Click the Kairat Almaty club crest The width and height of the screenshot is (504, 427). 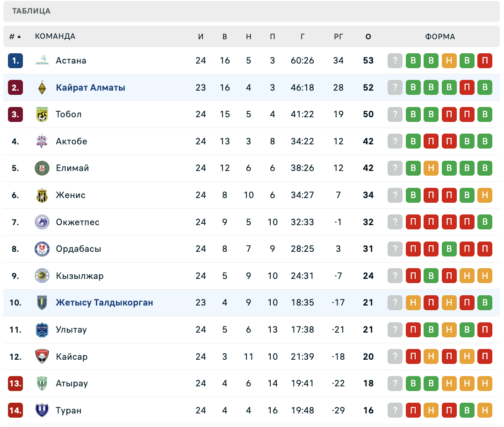[42, 87]
